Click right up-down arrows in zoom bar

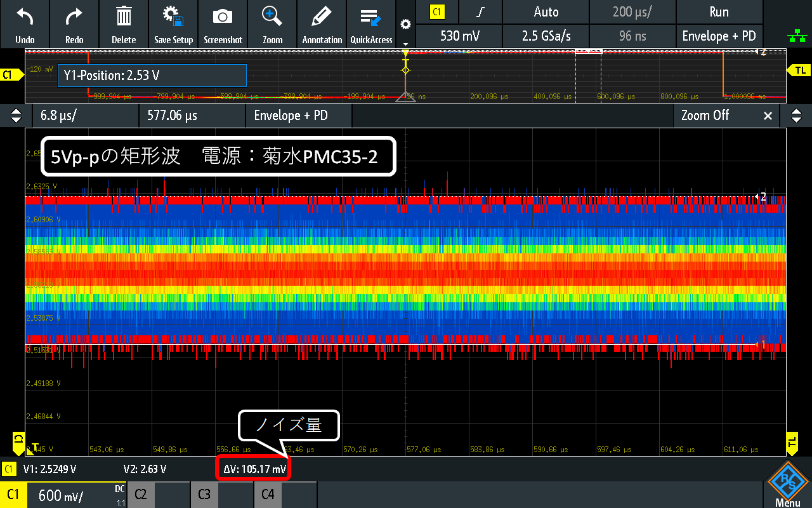[x=796, y=116]
